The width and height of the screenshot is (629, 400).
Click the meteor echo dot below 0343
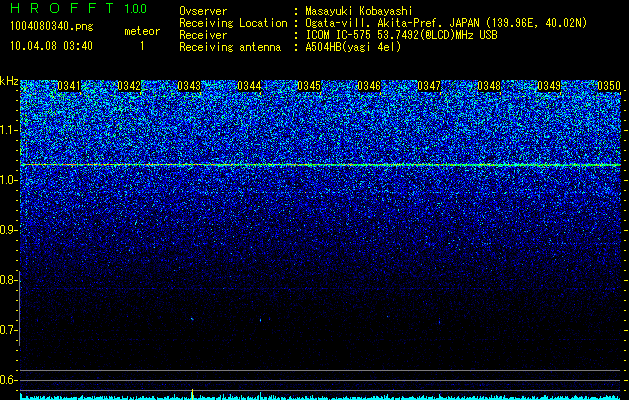pyautogui.click(x=192, y=319)
